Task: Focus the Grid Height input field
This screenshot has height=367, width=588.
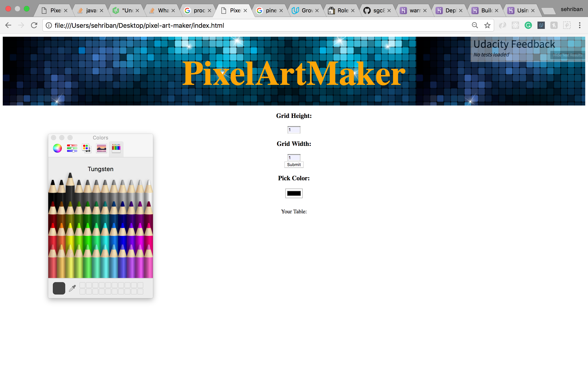Action: pos(294,130)
